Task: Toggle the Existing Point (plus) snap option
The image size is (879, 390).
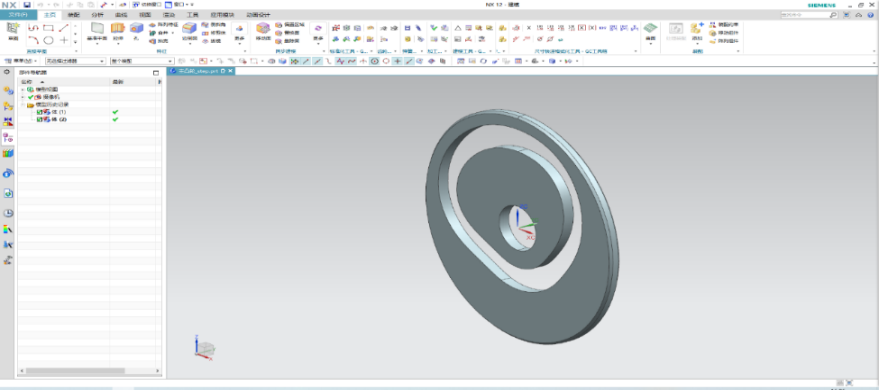Action: (397, 61)
